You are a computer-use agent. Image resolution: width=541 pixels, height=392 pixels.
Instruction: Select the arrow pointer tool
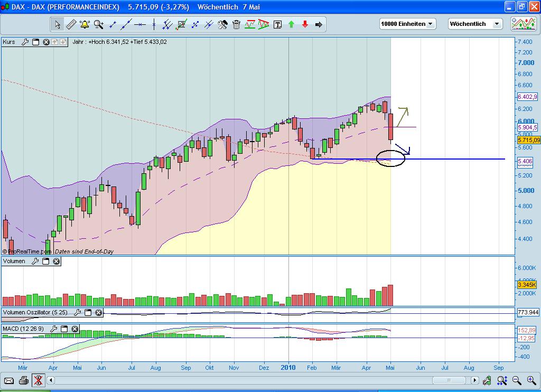point(59,24)
